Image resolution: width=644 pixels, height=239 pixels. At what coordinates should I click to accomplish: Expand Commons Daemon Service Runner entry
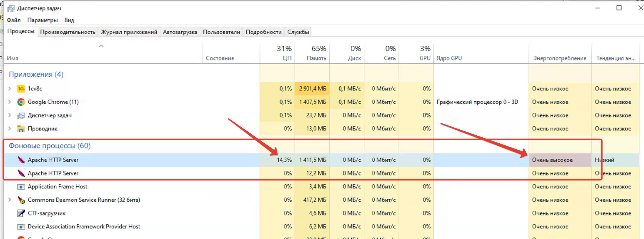click(10, 200)
